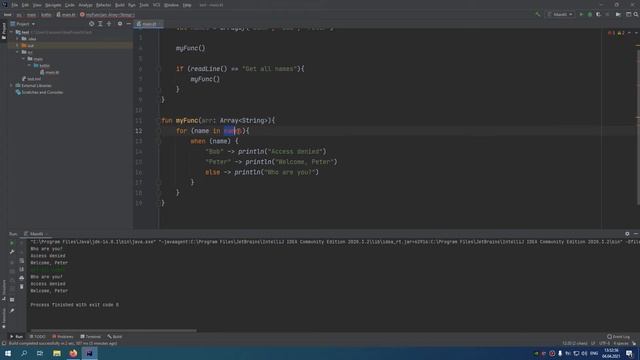Open Firefox from the taskbar
Viewport: 640px width, 360px height.
point(73,353)
